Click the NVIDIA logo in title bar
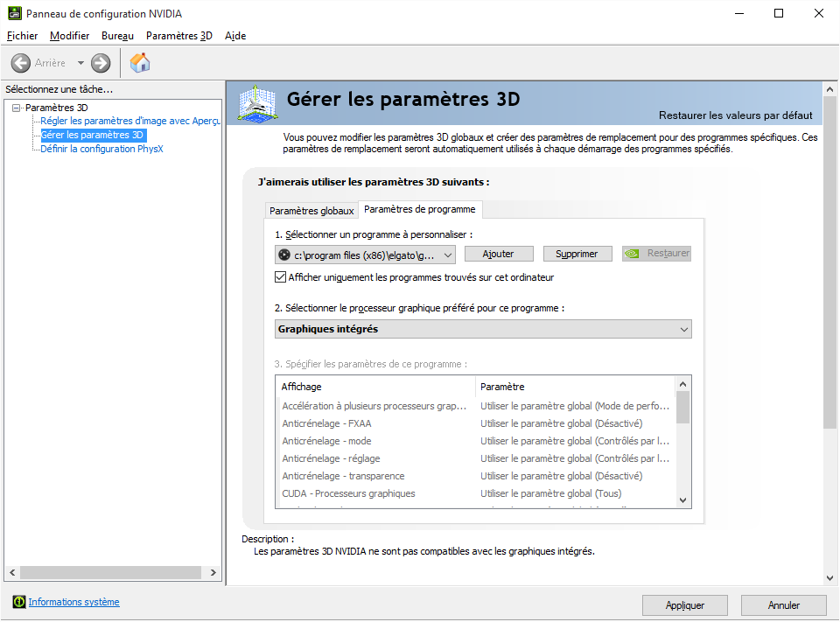Image resolution: width=840 pixels, height=622 pixels. pos(15,13)
